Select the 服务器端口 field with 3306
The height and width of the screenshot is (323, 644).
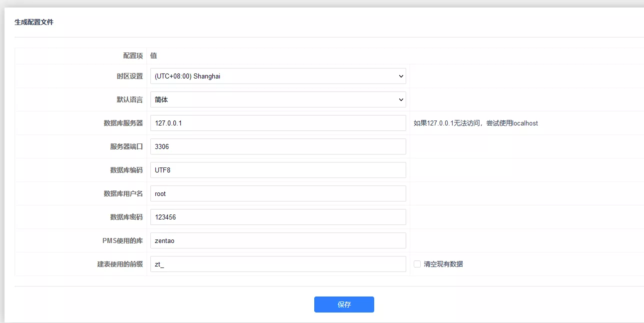[x=278, y=146]
